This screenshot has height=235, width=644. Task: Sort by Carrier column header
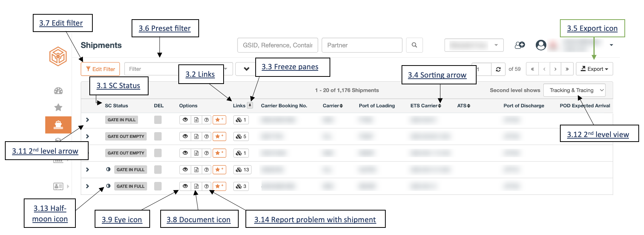tap(333, 106)
